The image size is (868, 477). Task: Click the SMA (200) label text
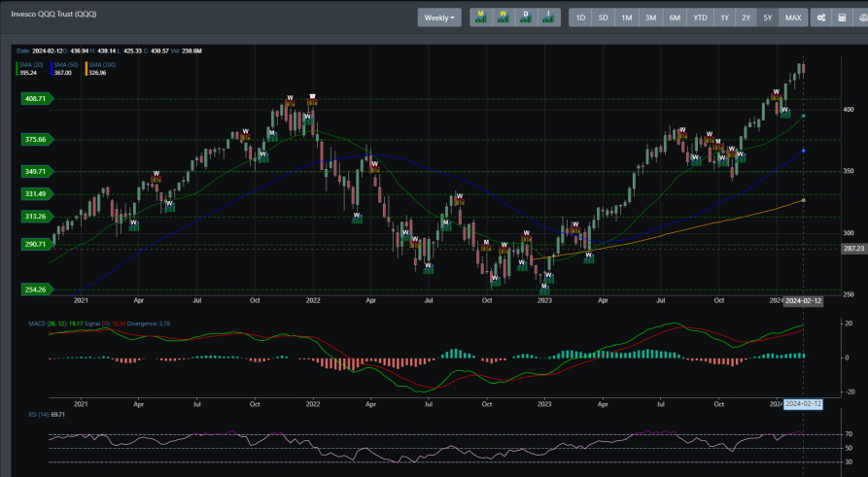[102, 65]
